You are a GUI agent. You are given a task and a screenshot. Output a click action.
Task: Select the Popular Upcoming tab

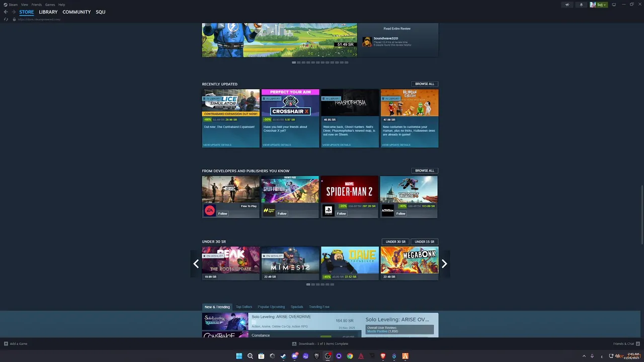pyautogui.click(x=271, y=307)
